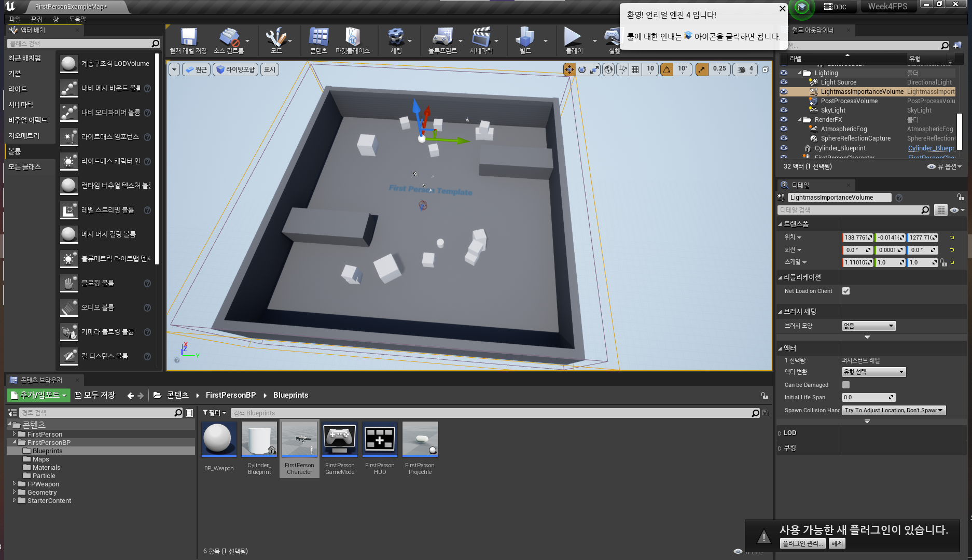This screenshot has height=560, width=972.
Task: Open camera speed setting in viewport
Action: [x=745, y=69]
